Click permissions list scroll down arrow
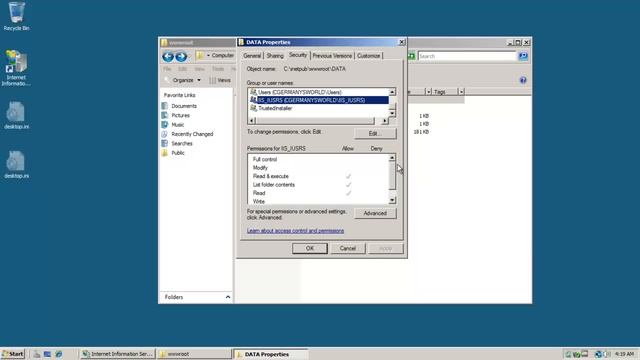The image size is (640, 360). pos(392,200)
